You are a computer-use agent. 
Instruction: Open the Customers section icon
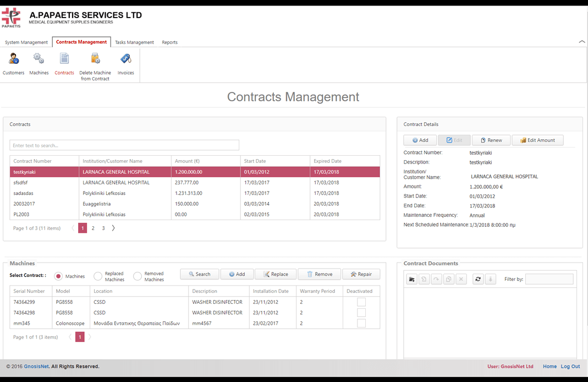tap(14, 59)
